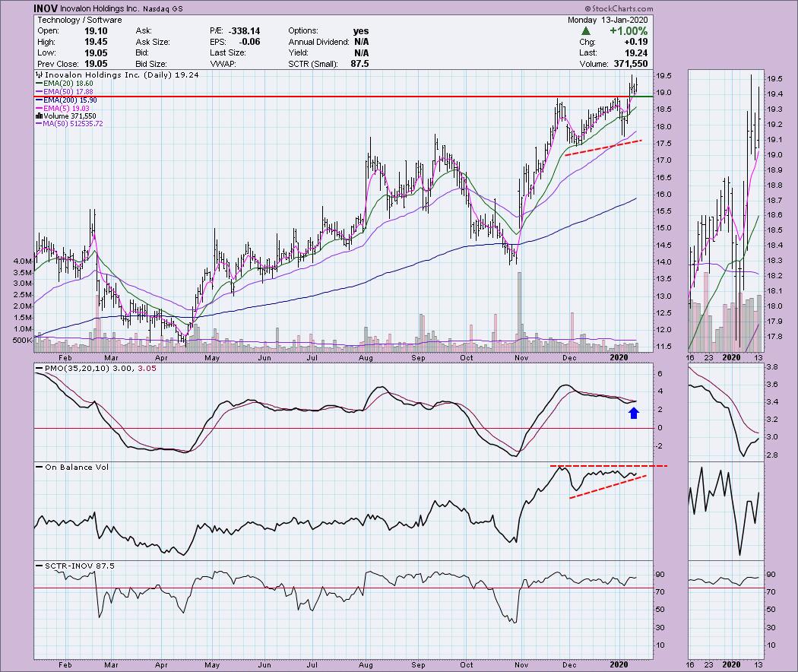798x672 pixels.
Task: Click the Ask Size label
Action: (153, 42)
